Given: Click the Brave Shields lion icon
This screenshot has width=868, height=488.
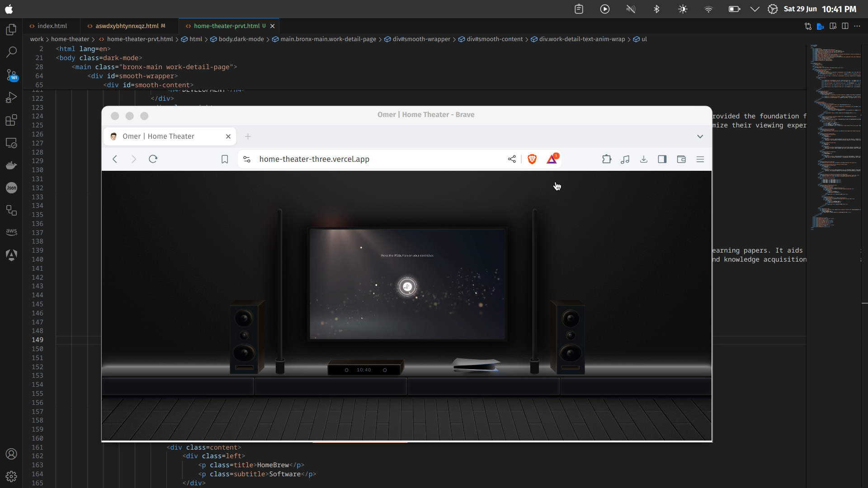Looking at the screenshot, I should [532, 159].
